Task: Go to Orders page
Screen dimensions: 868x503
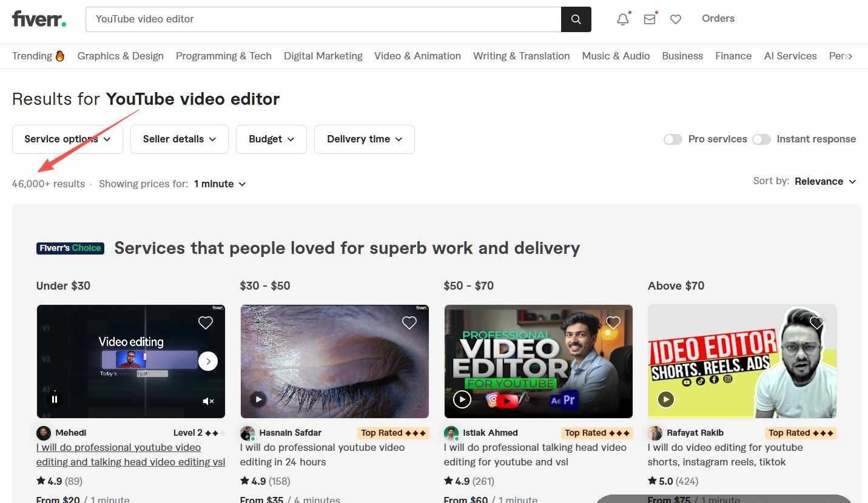Action: (718, 19)
